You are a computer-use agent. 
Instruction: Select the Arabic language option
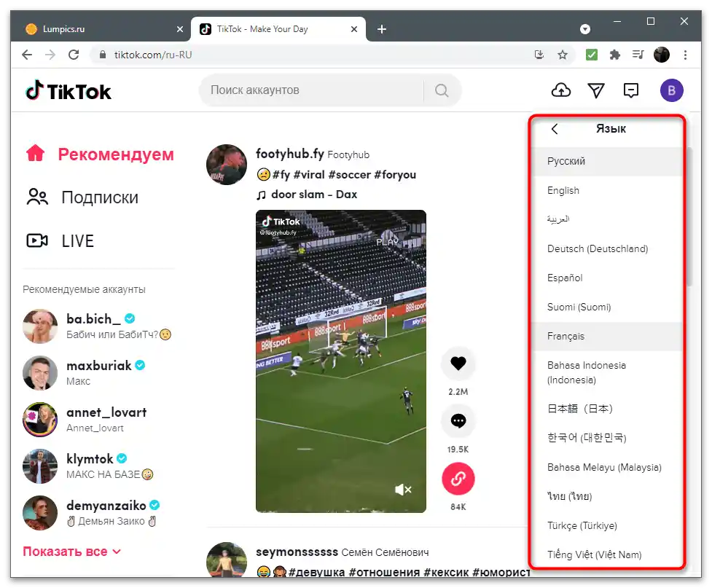pyautogui.click(x=607, y=219)
